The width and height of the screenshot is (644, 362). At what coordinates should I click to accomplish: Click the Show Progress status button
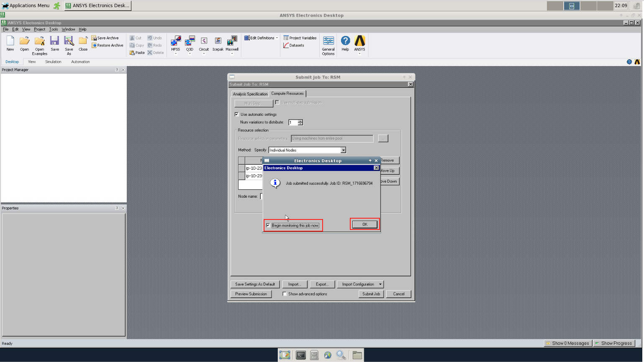coord(614,344)
